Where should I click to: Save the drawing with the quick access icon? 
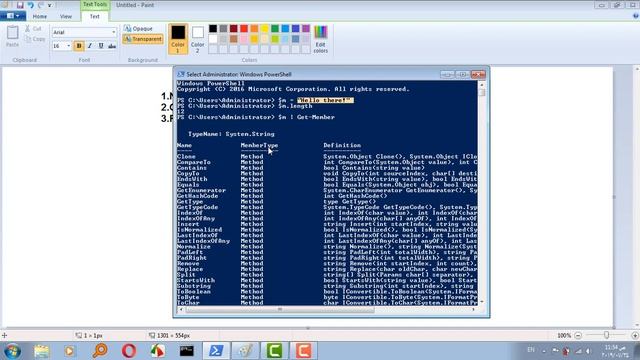click(x=20, y=5)
